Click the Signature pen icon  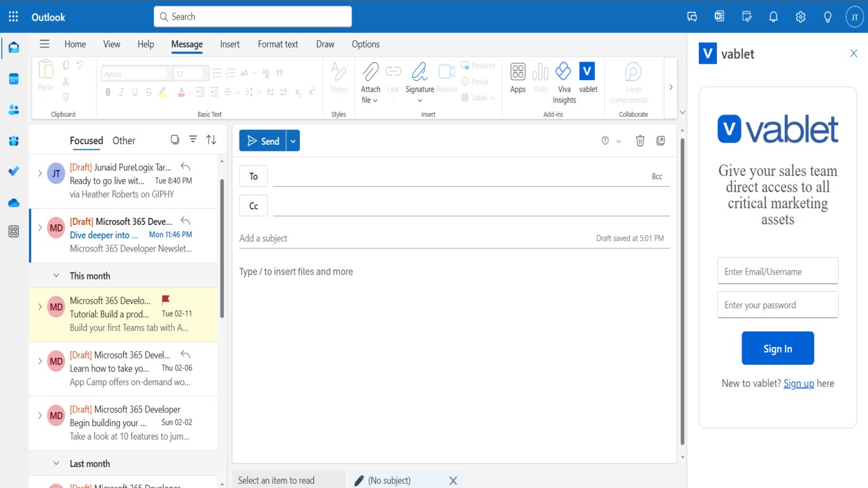point(419,72)
